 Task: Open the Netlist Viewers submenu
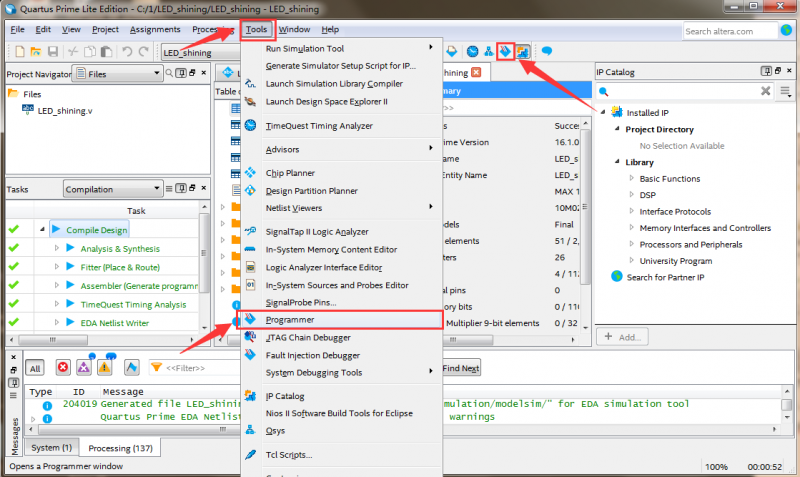(x=340, y=208)
